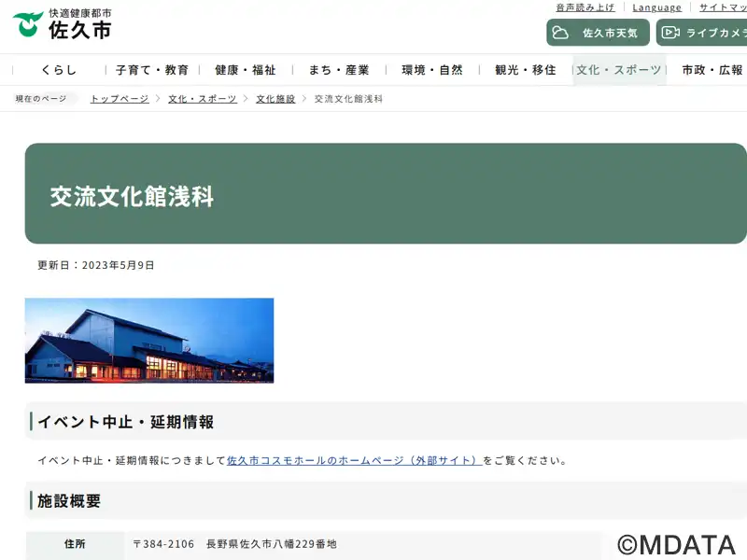Open the 音声読み上げ link
Viewport: 747px width, 560px height.
click(585, 7)
